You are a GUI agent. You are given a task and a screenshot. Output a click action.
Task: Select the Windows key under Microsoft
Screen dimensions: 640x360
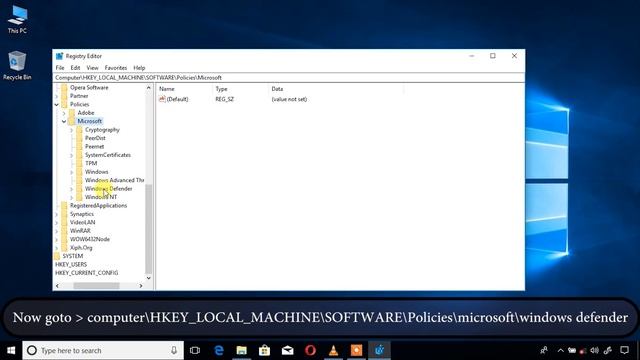[x=96, y=172]
